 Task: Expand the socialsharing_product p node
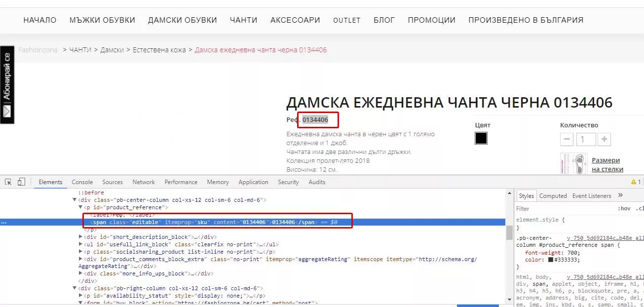81,252
